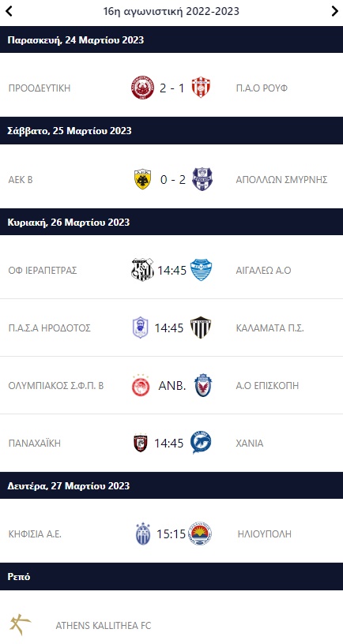Open the ATHENS KALLITHEA FC link
Screen dimensions: 343x644
(x=104, y=626)
